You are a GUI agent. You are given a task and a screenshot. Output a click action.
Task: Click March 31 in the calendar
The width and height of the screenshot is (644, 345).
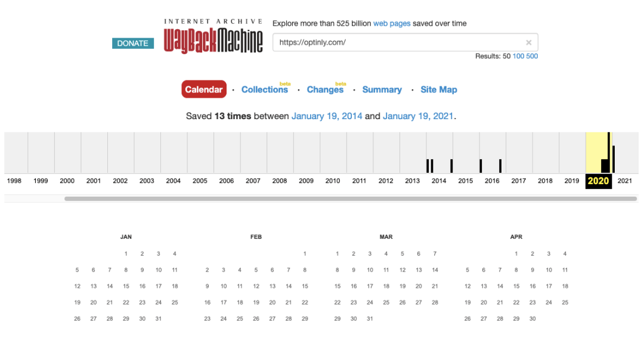[x=370, y=318]
